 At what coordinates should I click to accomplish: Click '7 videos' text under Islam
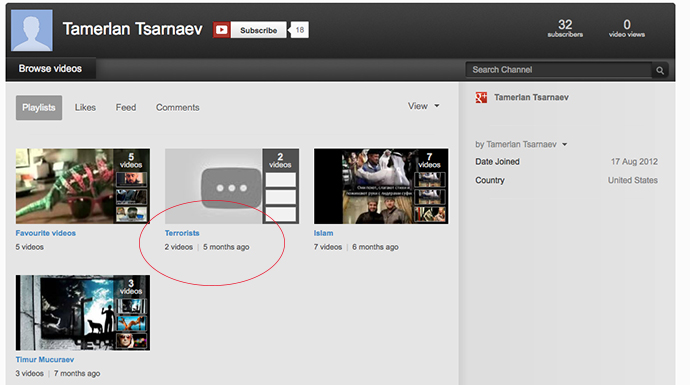coord(328,247)
